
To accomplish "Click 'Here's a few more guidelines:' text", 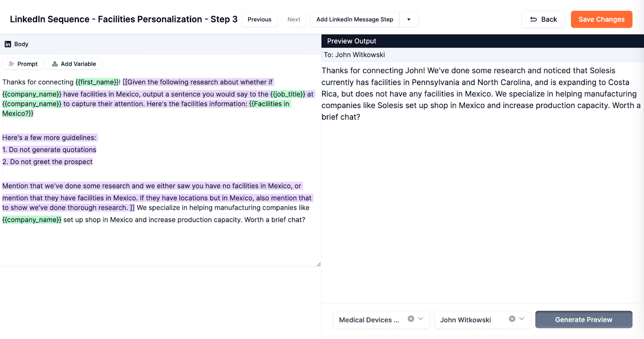I will (x=50, y=137).
